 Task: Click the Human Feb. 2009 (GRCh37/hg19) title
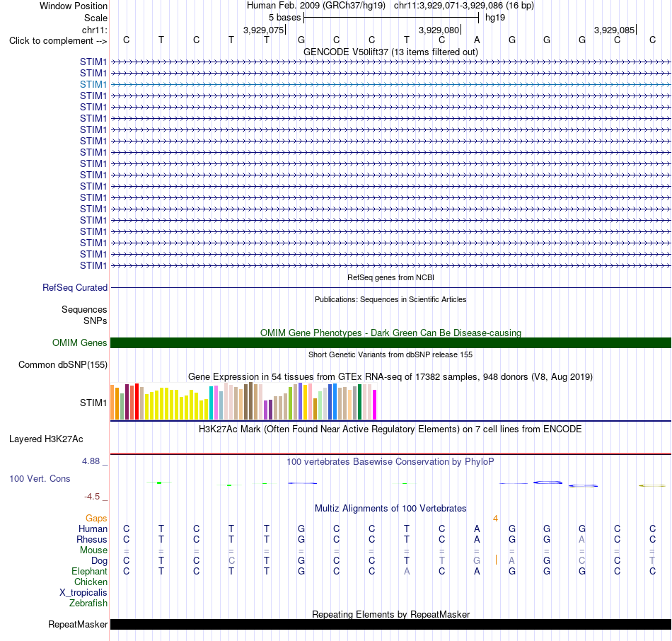pos(316,6)
